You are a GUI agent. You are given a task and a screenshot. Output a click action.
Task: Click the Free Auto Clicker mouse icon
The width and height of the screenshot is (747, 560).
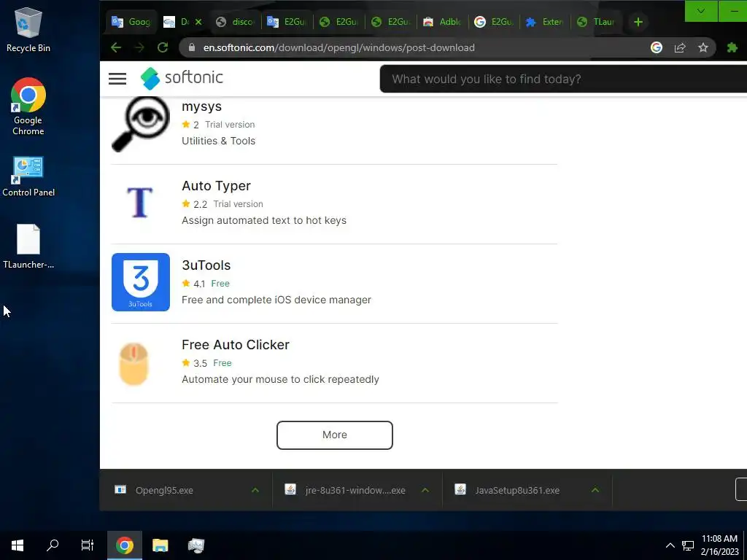coord(134,364)
